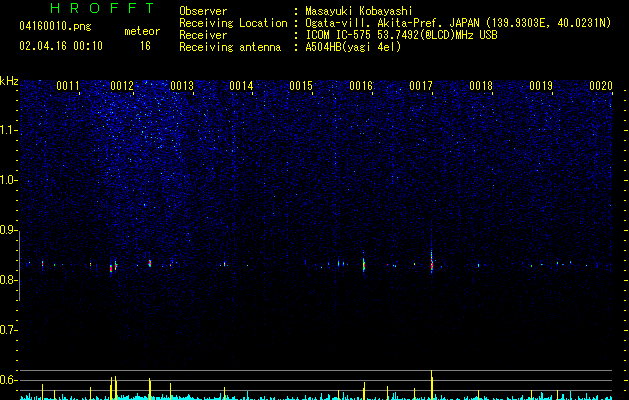The width and height of the screenshot is (629, 400).
Task: Click the 0.9 kHz frequency label
Action: (x=8, y=230)
